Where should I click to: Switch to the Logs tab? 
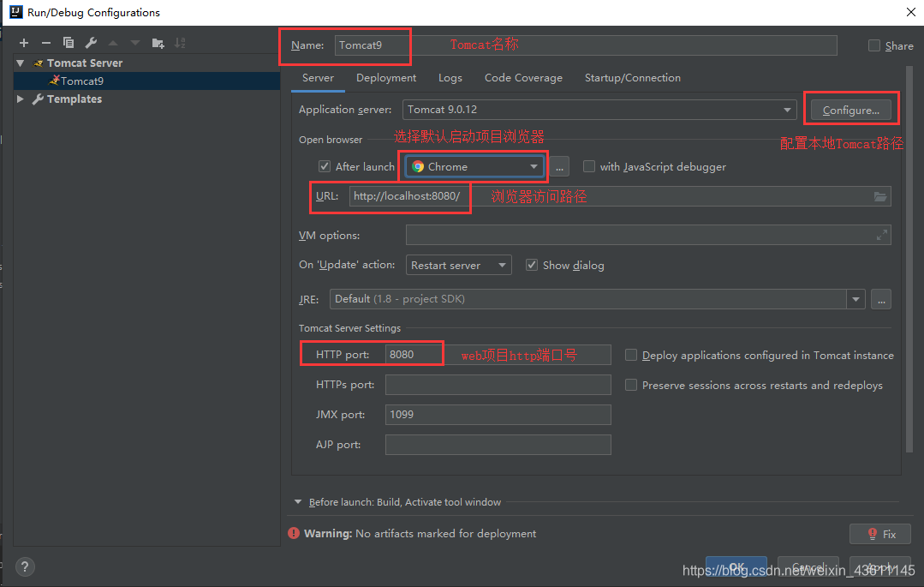click(450, 78)
